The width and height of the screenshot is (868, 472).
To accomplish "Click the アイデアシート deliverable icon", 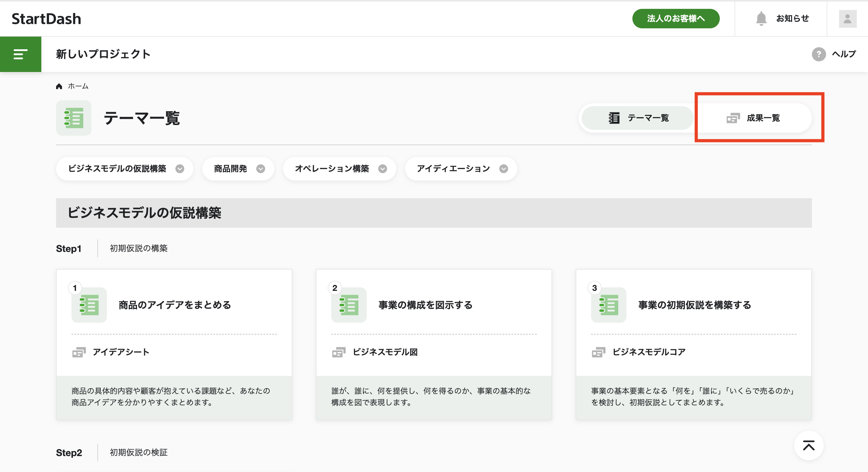I will 79,352.
